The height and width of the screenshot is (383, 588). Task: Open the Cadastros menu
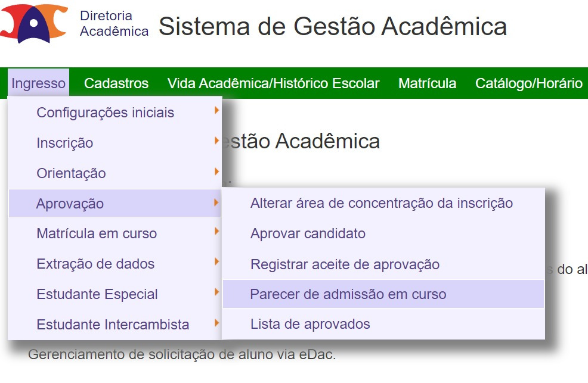pos(116,83)
